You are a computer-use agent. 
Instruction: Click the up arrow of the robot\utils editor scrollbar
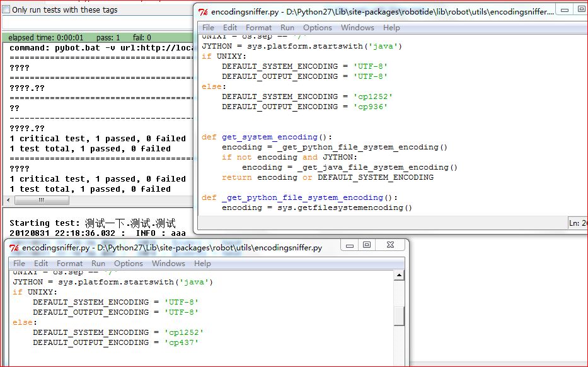[399, 276]
